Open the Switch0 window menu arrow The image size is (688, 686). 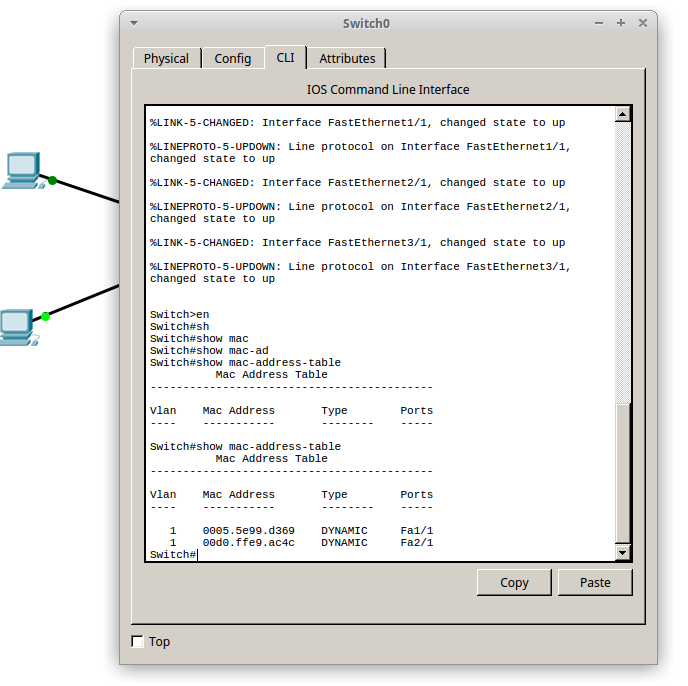pyautogui.click(x=134, y=23)
